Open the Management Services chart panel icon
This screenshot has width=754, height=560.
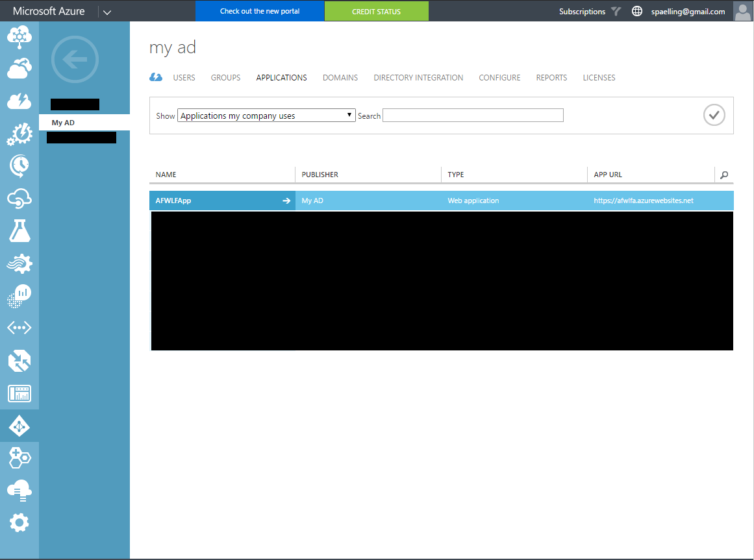tap(19, 393)
